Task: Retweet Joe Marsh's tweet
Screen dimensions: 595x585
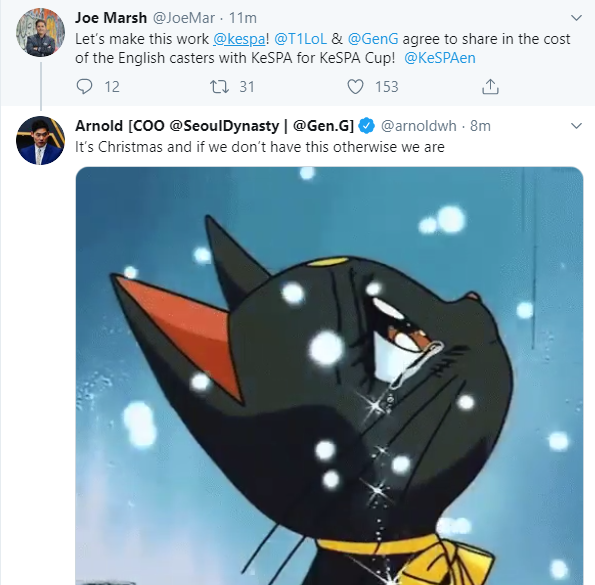Action: coord(220,86)
